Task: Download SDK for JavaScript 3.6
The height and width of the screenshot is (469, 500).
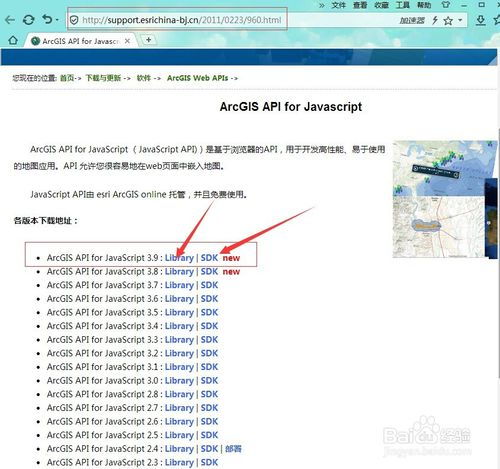Action: click(x=209, y=299)
